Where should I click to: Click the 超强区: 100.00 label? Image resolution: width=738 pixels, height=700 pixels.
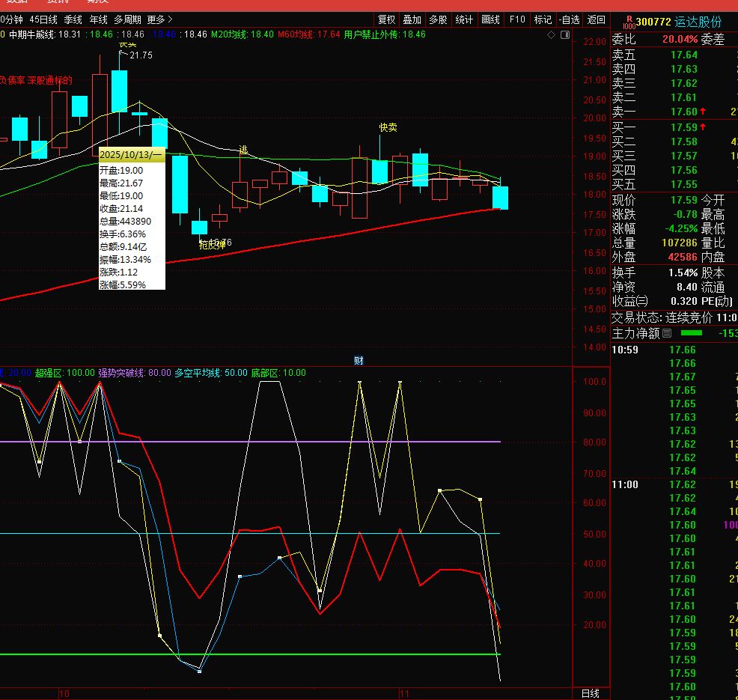(x=64, y=373)
